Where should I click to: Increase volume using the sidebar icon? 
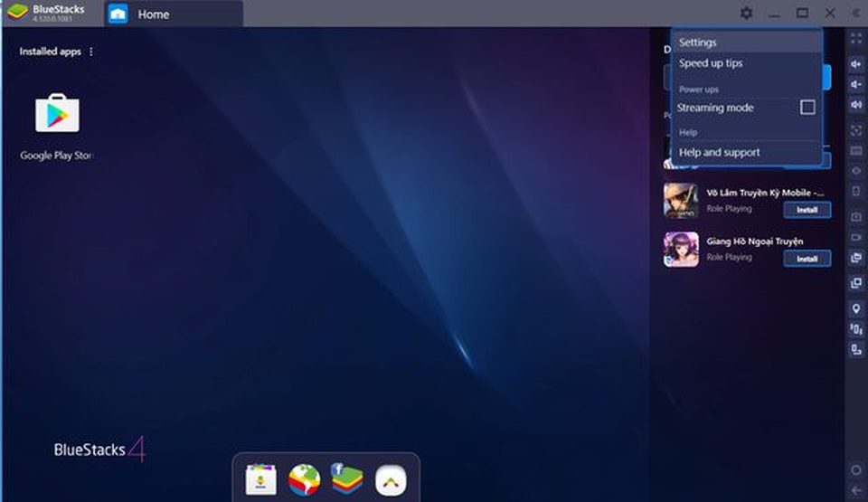[x=856, y=64]
